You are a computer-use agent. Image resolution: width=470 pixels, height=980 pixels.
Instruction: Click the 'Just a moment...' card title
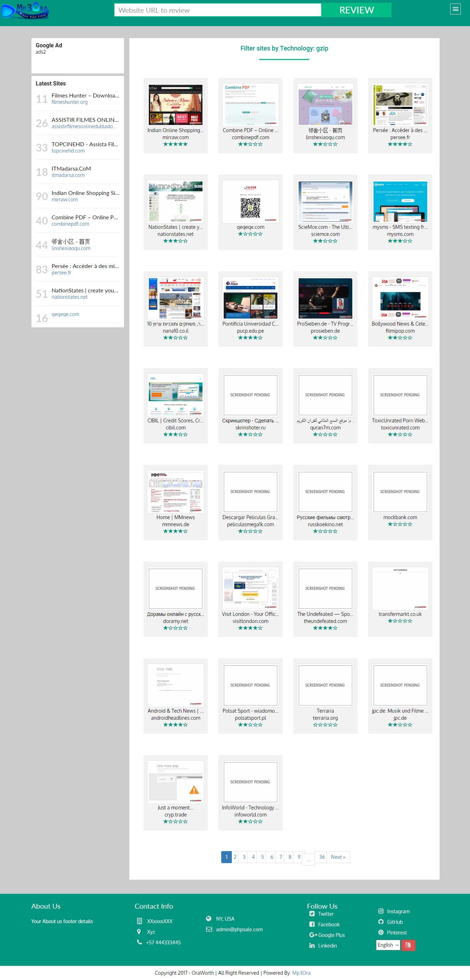175,808
